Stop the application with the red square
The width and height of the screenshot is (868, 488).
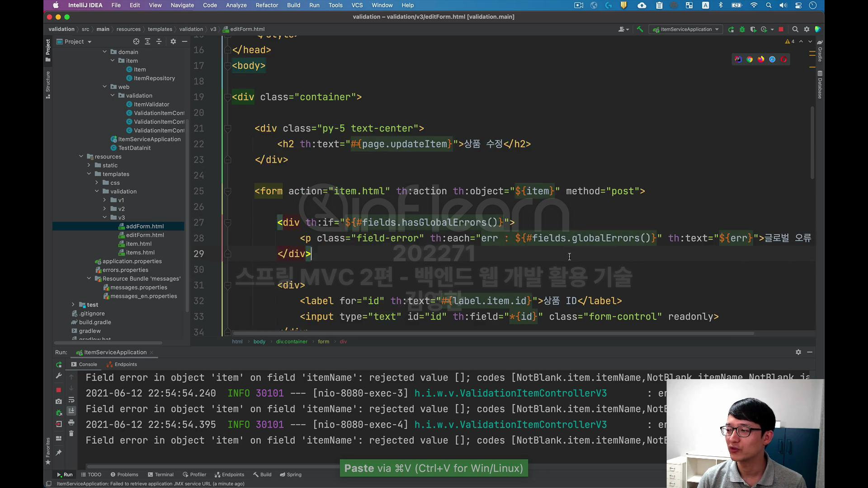[x=781, y=29]
